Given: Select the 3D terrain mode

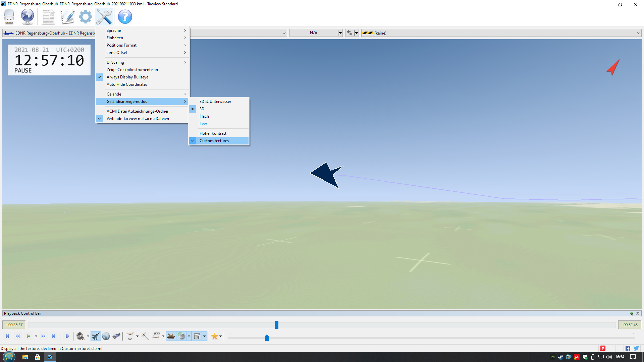Looking at the screenshot, I should 219,109.
